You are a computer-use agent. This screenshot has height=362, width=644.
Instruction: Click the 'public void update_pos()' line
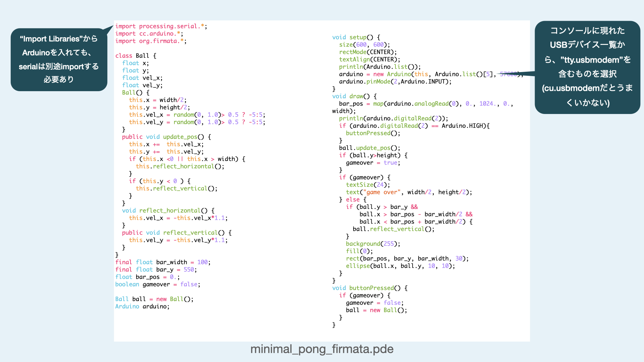(166, 137)
